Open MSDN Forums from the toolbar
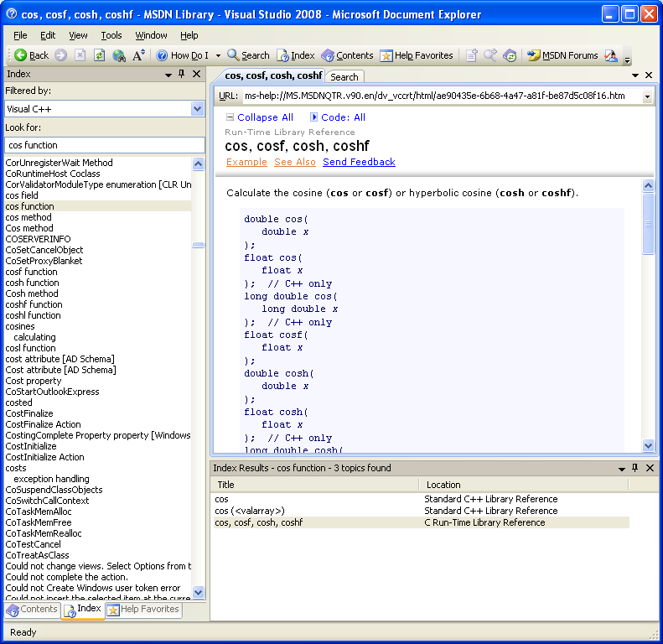The image size is (663, 644). pyautogui.click(x=562, y=55)
